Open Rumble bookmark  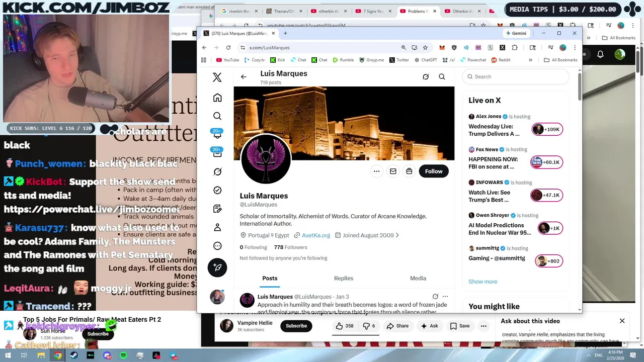[x=343, y=60]
